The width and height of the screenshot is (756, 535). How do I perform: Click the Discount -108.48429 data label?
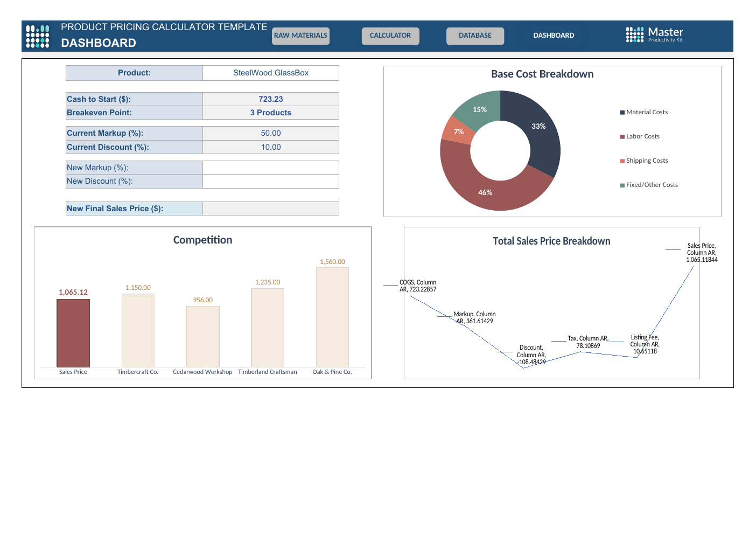click(x=531, y=355)
